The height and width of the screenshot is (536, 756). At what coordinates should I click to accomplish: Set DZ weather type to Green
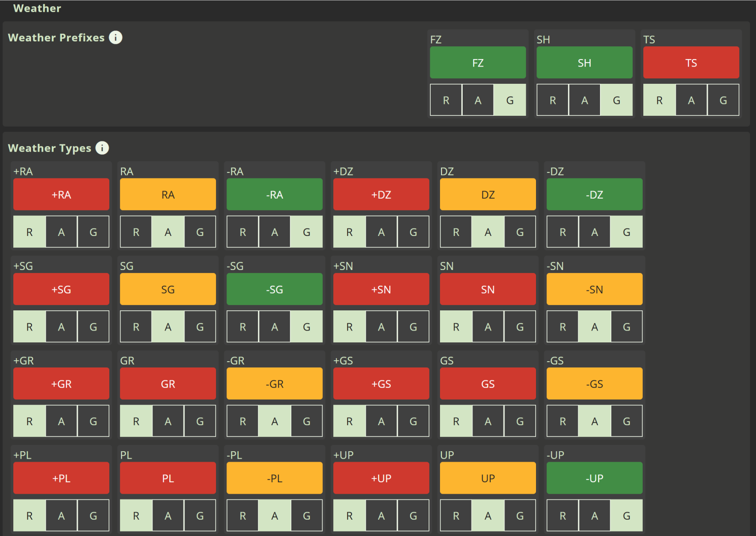[x=519, y=232]
